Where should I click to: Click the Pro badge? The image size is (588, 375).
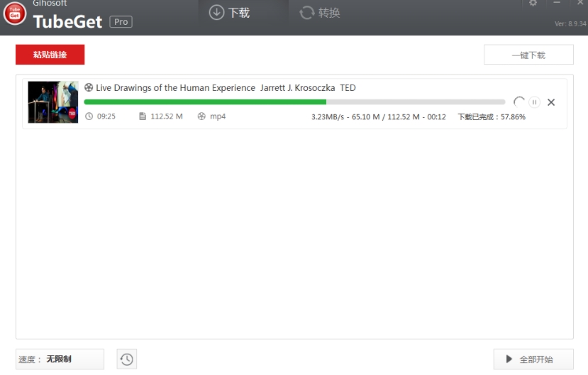(x=121, y=22)
